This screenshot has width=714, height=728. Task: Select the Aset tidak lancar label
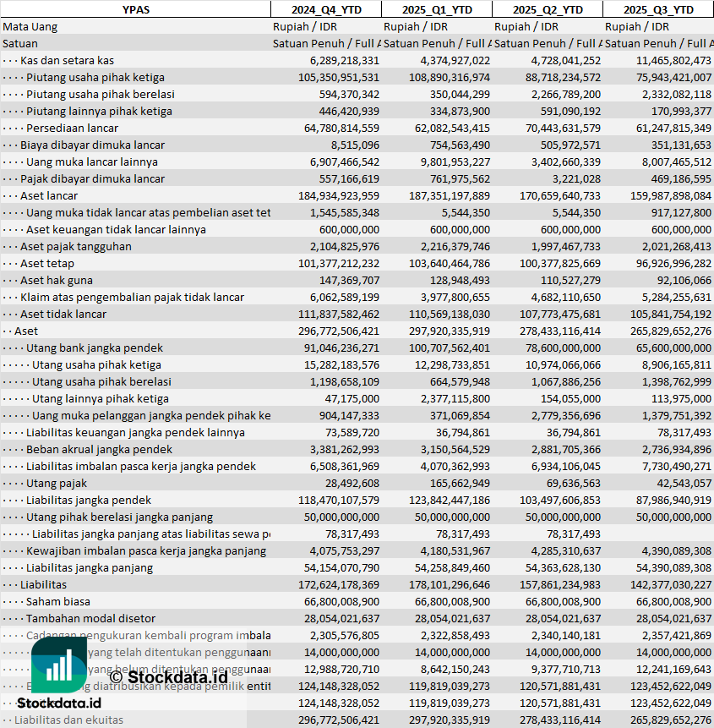coord(63,315)
